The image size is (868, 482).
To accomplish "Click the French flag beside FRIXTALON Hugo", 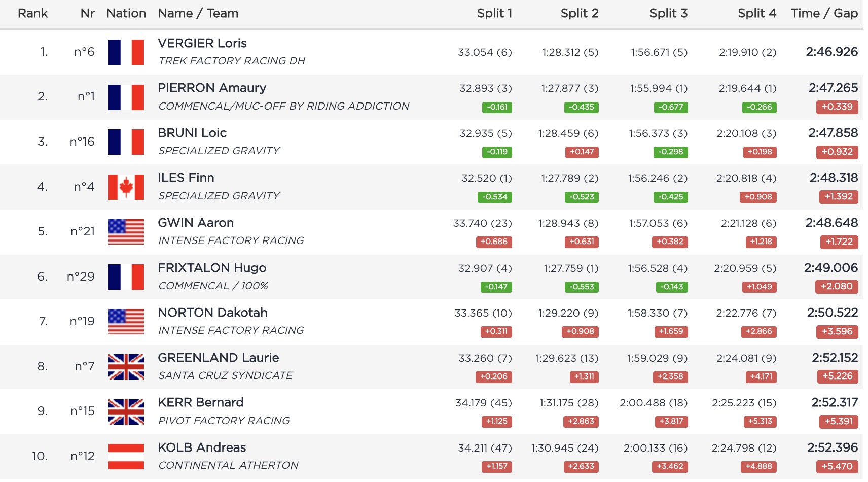I will [x=126, y=277].
